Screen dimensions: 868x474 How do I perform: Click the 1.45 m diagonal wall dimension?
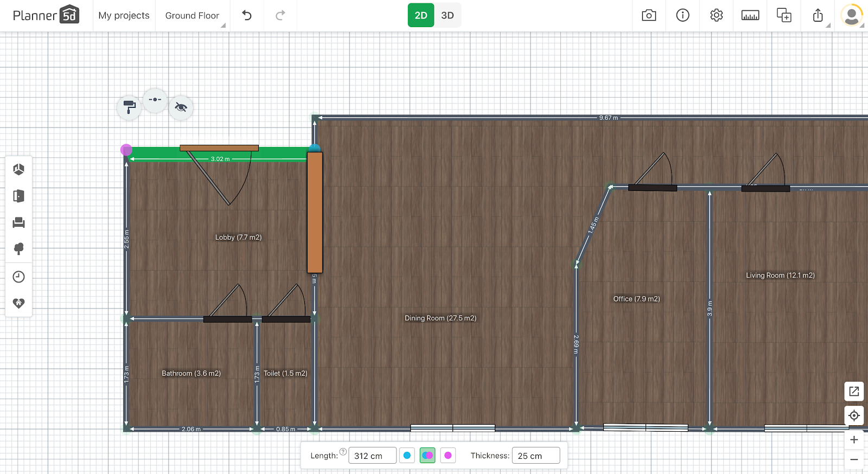coord(593,226)
